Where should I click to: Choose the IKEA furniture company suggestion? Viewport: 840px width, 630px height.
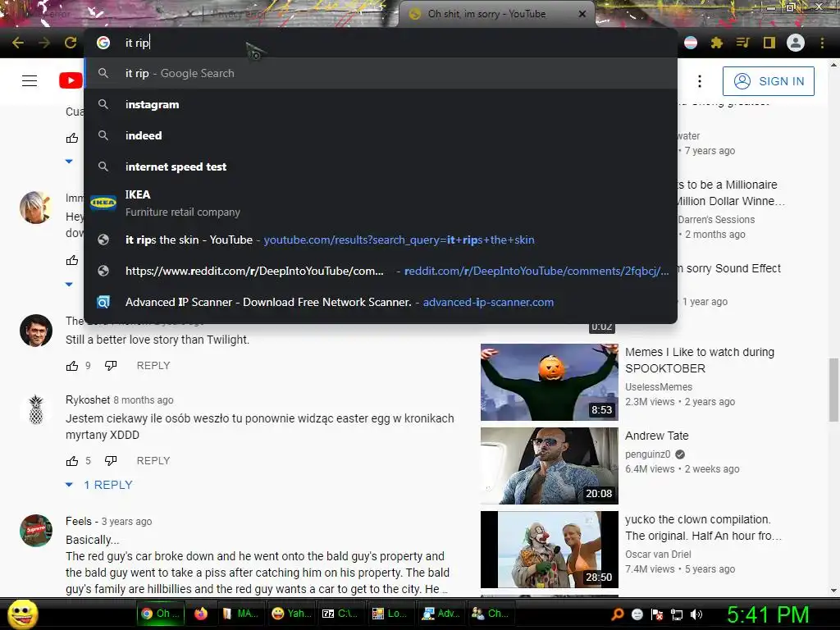[381, 203]
